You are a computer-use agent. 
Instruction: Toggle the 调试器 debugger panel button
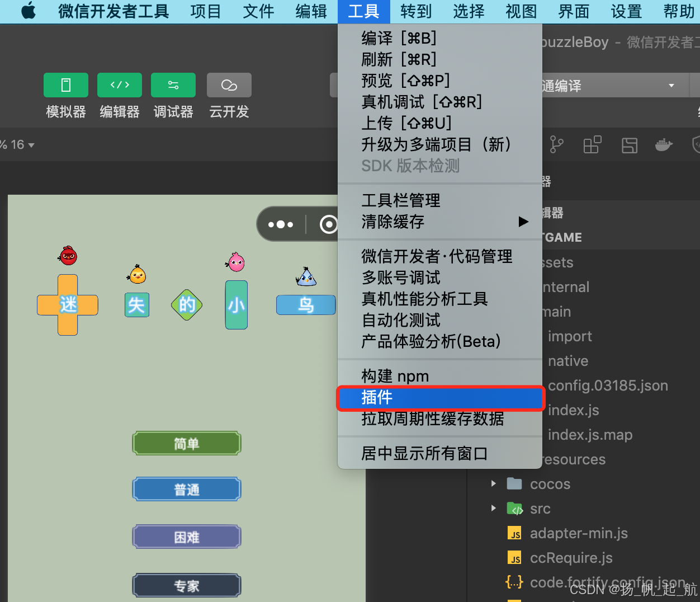pos(173,85)
